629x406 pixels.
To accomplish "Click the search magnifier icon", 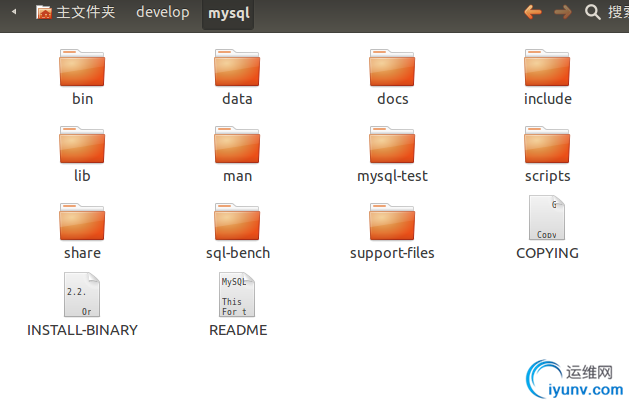I will [592, 12].
